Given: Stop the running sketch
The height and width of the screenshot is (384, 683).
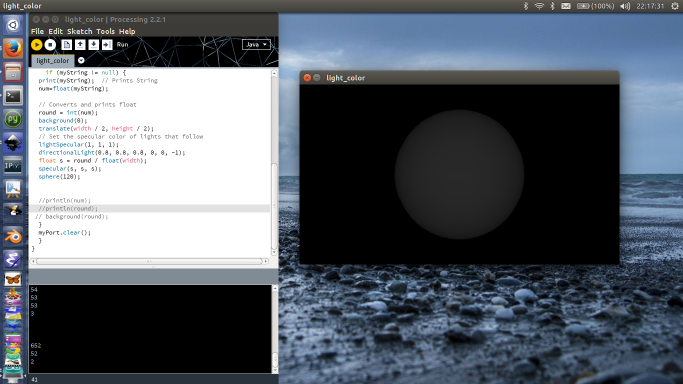Looking at the screenshot, I should [50, 44].
